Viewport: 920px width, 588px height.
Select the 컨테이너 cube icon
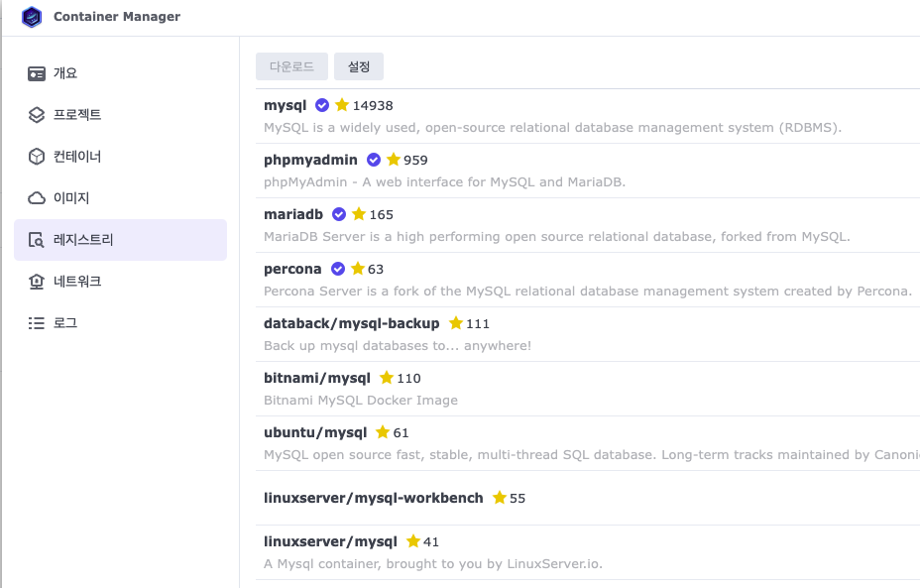coord(37,157)
